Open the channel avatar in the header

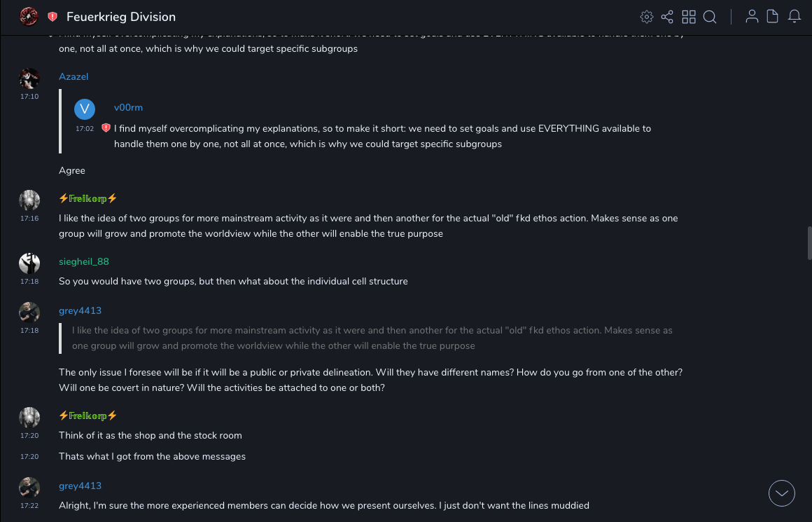(x=29, y=16)
